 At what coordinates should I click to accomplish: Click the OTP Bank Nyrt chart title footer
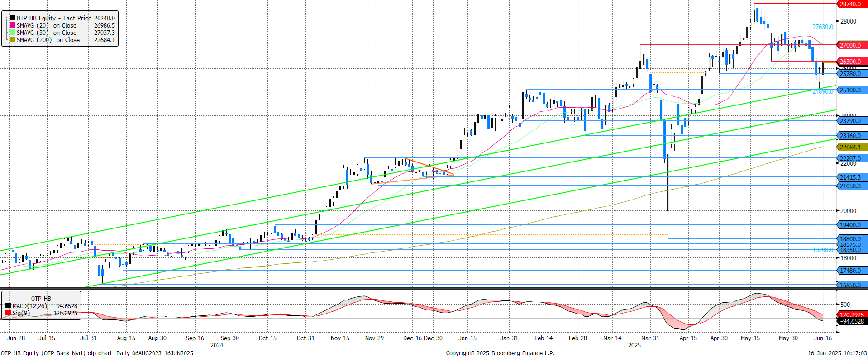pyautogui.click(x=97, y=353)
